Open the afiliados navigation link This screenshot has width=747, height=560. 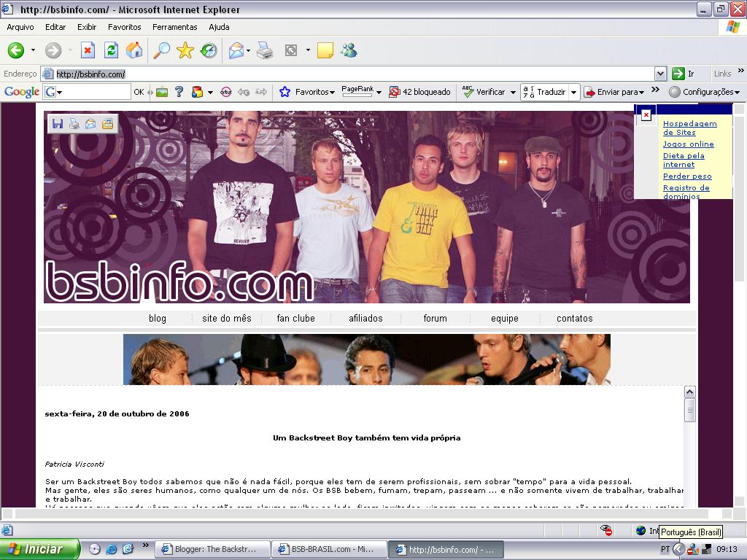click(x=365, y=318)
